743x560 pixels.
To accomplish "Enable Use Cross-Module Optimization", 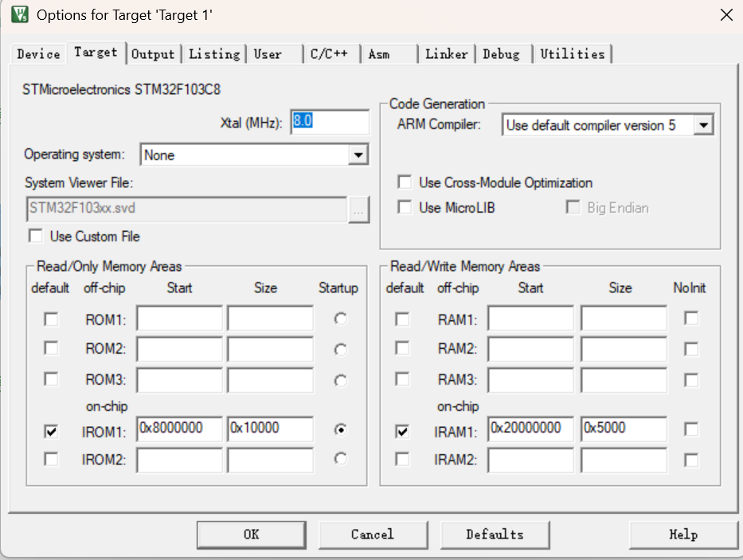I will click(405, 182).
